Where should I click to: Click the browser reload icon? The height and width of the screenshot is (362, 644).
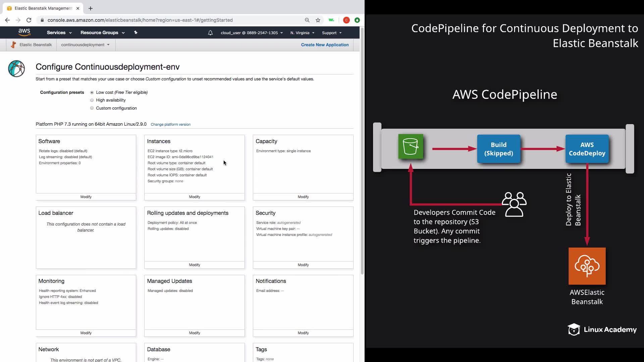(29, 20)
